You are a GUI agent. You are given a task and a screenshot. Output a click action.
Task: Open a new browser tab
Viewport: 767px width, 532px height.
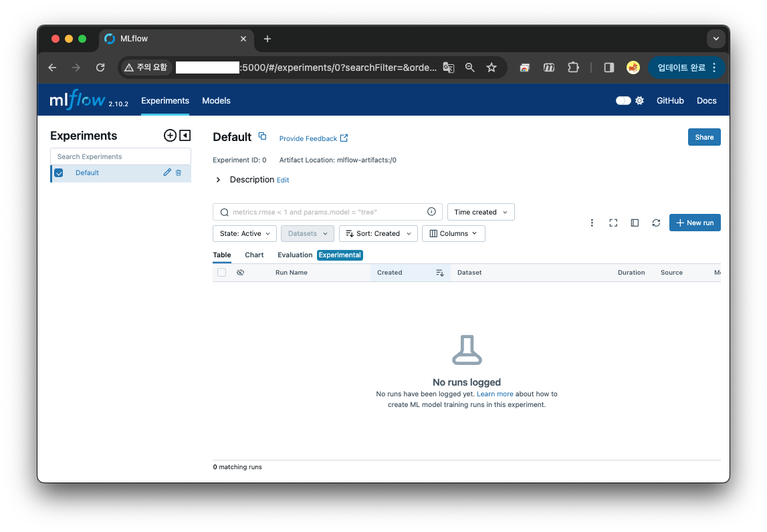[267, 39]
